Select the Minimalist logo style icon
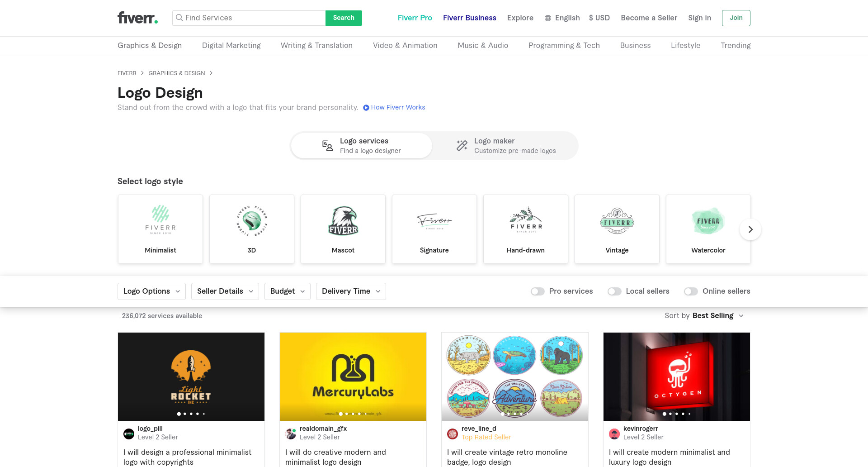 click(x=160, y=219)
